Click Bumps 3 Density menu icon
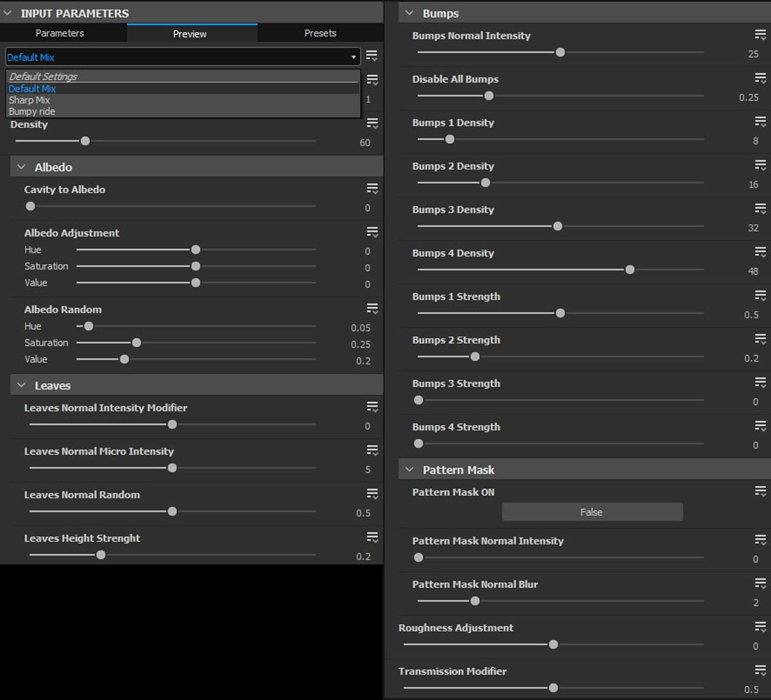Viewport: 771px width, 700px height. click(760, 209)
